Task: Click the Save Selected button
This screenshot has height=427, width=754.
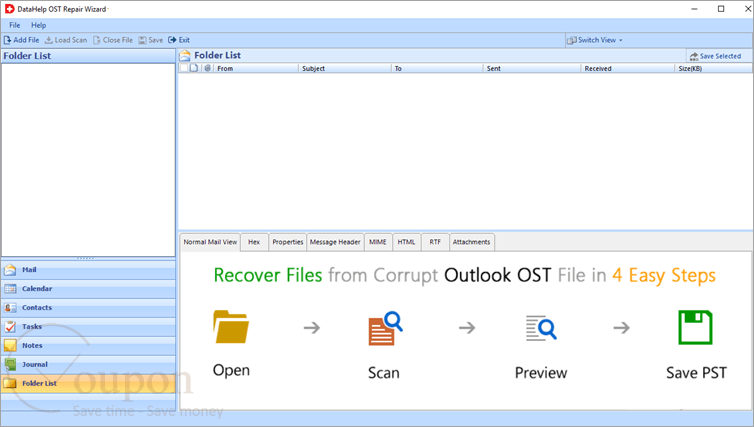Action: pos(715,56)
